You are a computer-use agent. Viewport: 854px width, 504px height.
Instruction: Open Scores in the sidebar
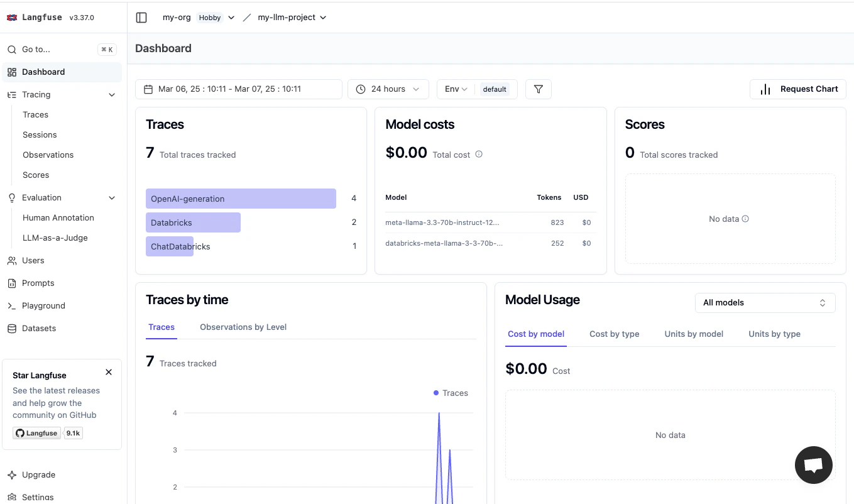[36, 175]
